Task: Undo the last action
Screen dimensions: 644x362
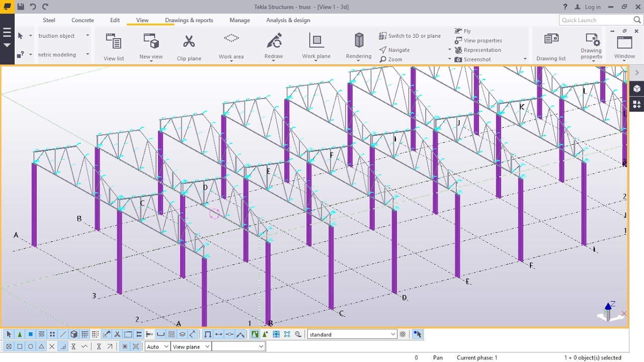Action: pyautogui.click(x=33, y=7)
